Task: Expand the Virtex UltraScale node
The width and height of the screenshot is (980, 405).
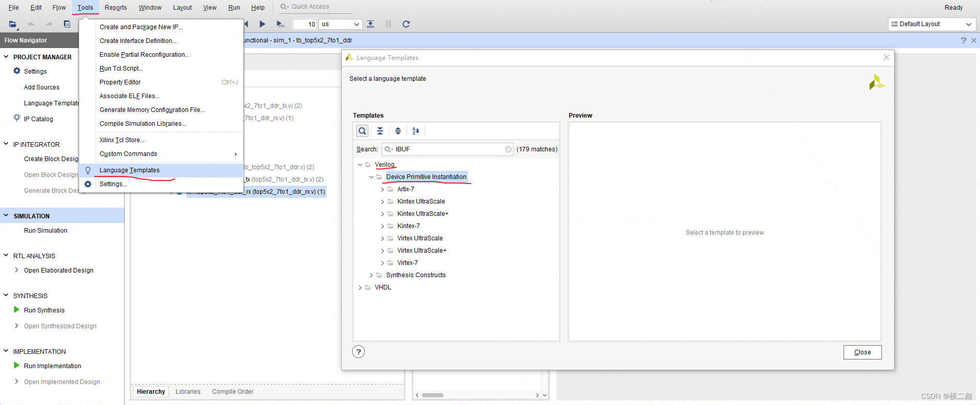Action: pyautogui.click(x=383, y=238)
